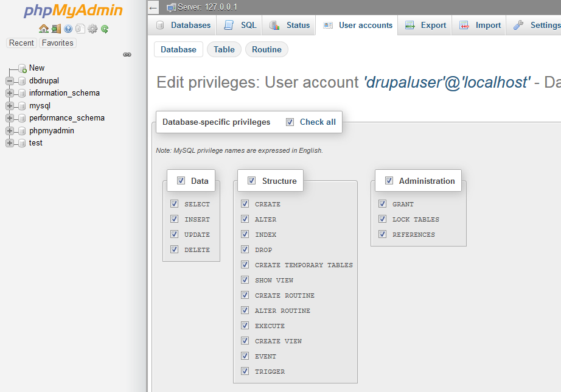Expand the phpmyadmin tree node
Screen dimensions: 561x392
10,131
